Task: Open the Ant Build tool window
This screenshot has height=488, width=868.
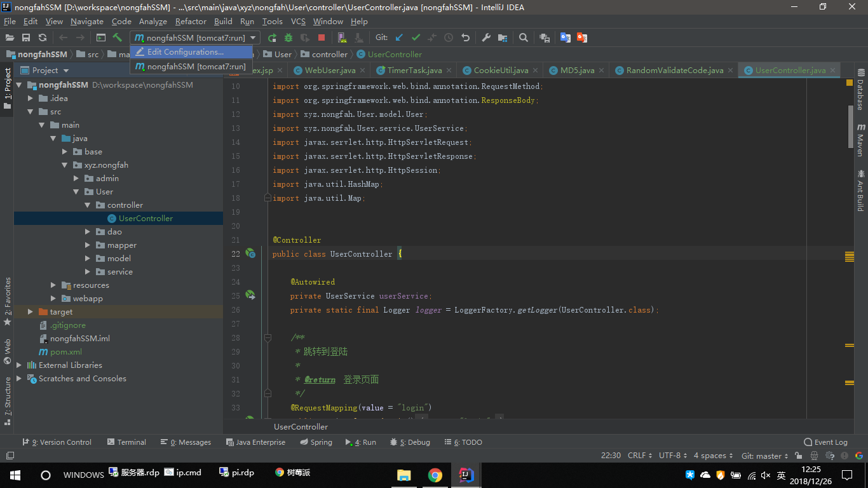Action: pos(861,191)
